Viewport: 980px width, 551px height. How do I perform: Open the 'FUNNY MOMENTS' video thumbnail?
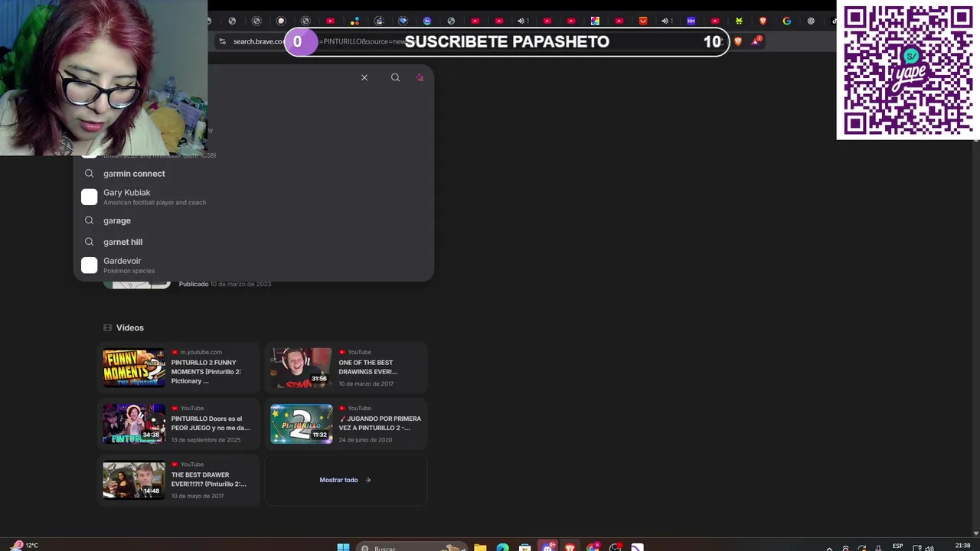[134, 368]
